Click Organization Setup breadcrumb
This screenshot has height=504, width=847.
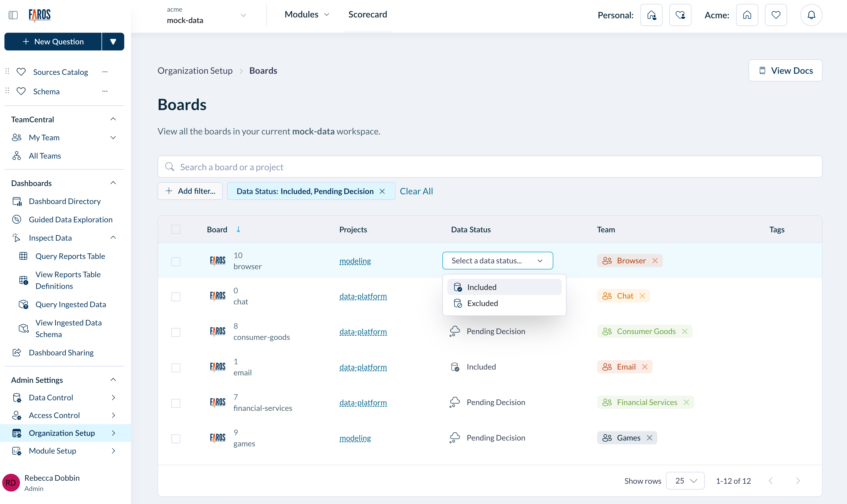[195, 70]
